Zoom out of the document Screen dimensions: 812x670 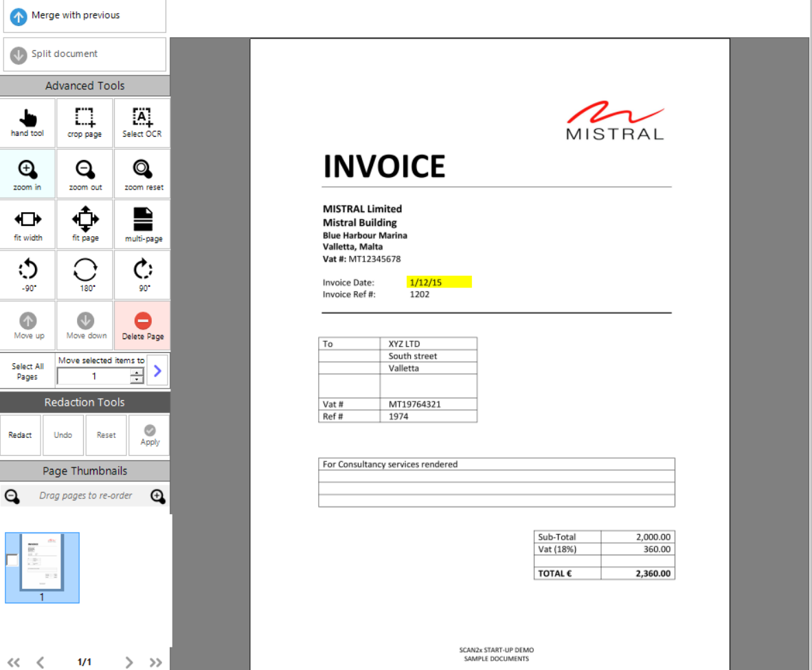coord(84,174)
